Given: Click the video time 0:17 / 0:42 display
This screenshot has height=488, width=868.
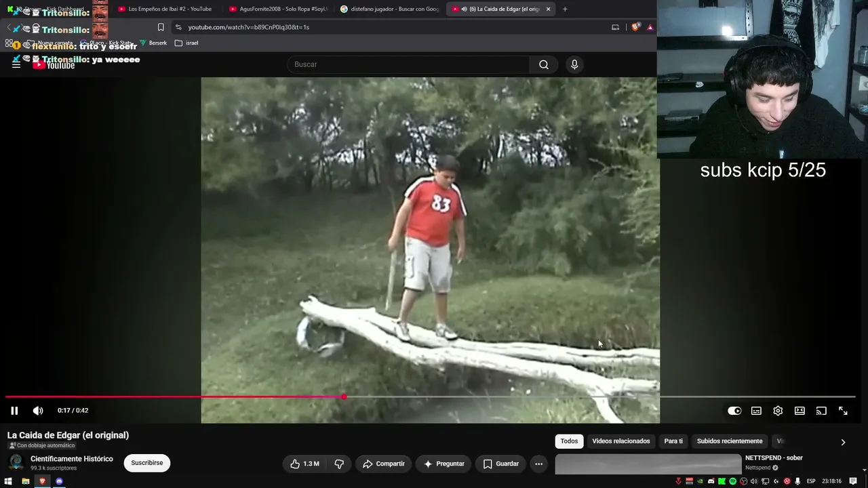Looking at the screenshot, I should click(73, 411).
